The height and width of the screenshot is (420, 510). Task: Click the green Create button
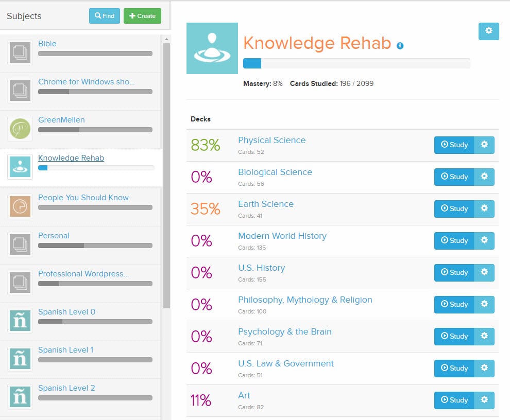(x=143, y=16)
